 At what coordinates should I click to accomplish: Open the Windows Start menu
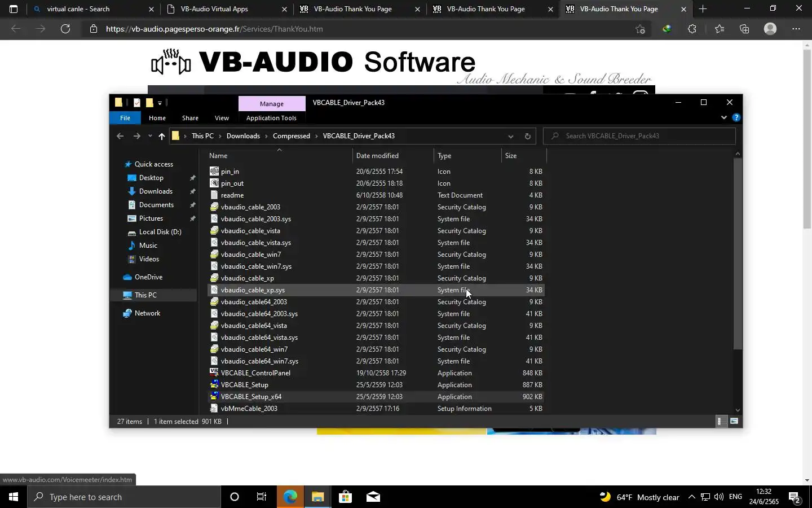pyautogui.click(x=14, y=497)
